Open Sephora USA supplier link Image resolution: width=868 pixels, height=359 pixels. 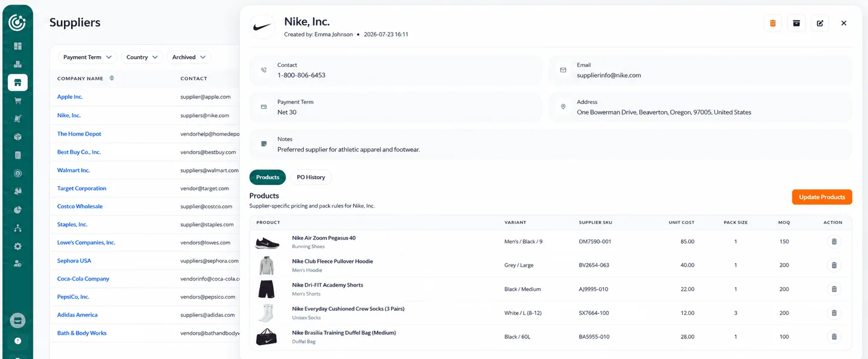coord(74,261)
